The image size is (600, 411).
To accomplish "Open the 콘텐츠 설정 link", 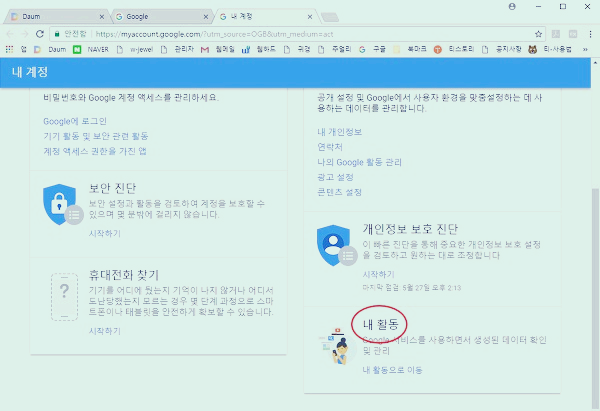I will (x=339, y=192).
